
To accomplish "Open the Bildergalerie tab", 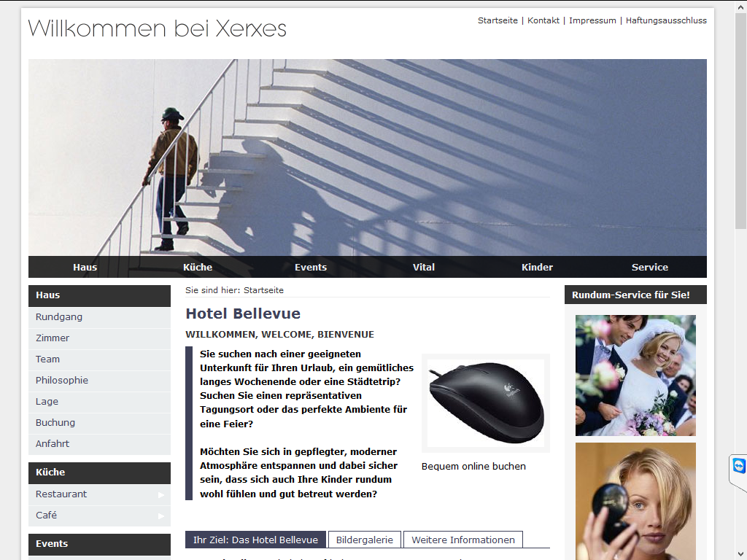I will 365,540.
